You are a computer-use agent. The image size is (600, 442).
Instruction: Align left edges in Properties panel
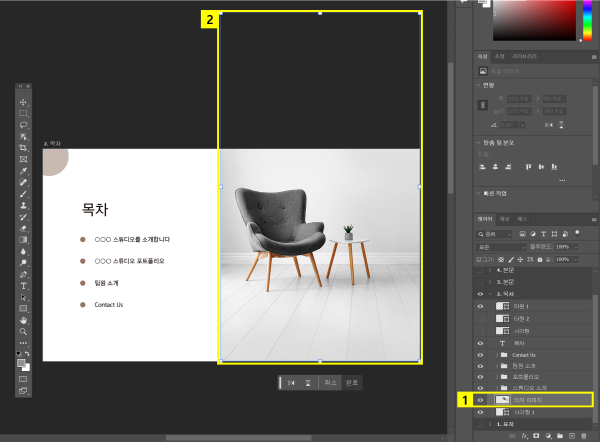click(x=483, y=167)
